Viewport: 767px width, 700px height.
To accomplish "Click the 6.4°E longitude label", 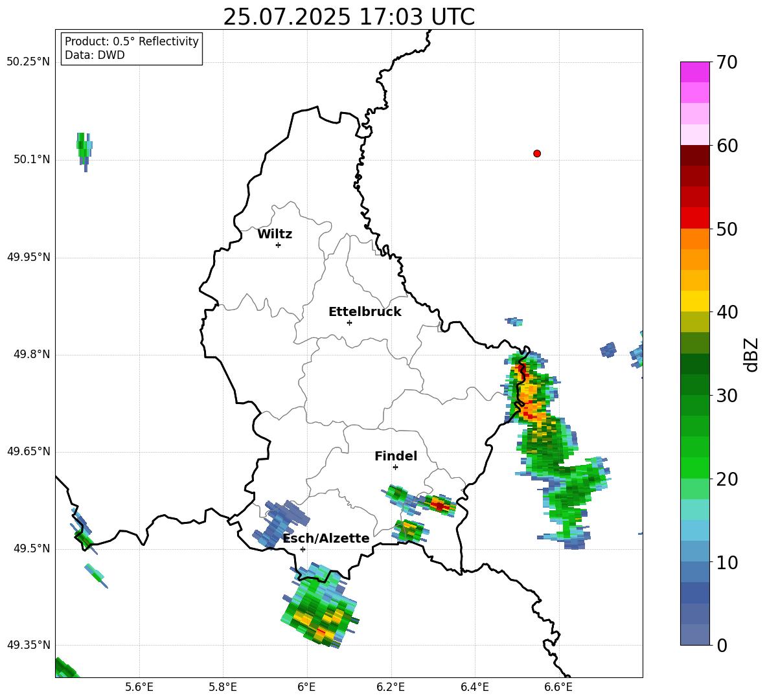I will [x=474, y=687].
